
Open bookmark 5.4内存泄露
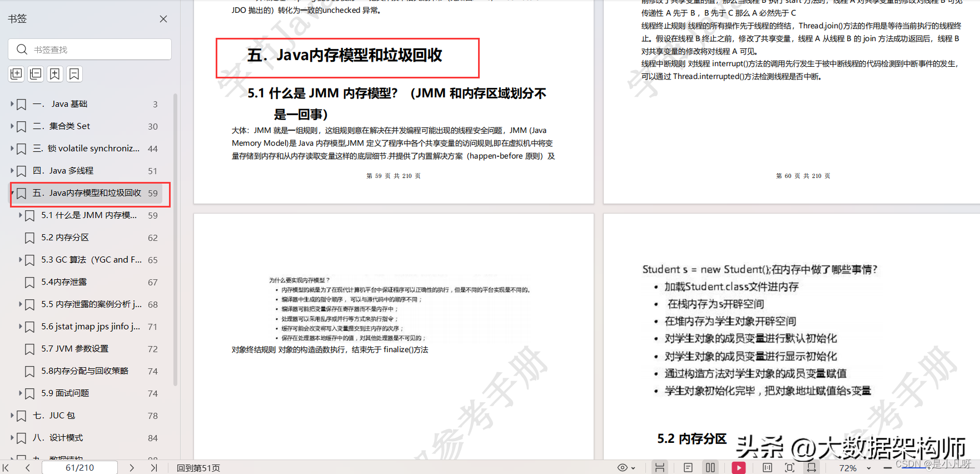[64, 282]
